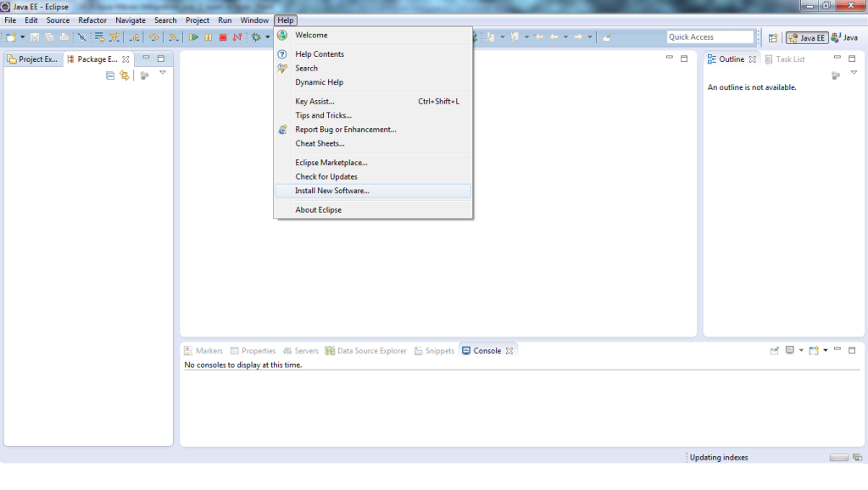Click the Use Step Filters icon
868x490 pixels.
[x=114, y=37]
